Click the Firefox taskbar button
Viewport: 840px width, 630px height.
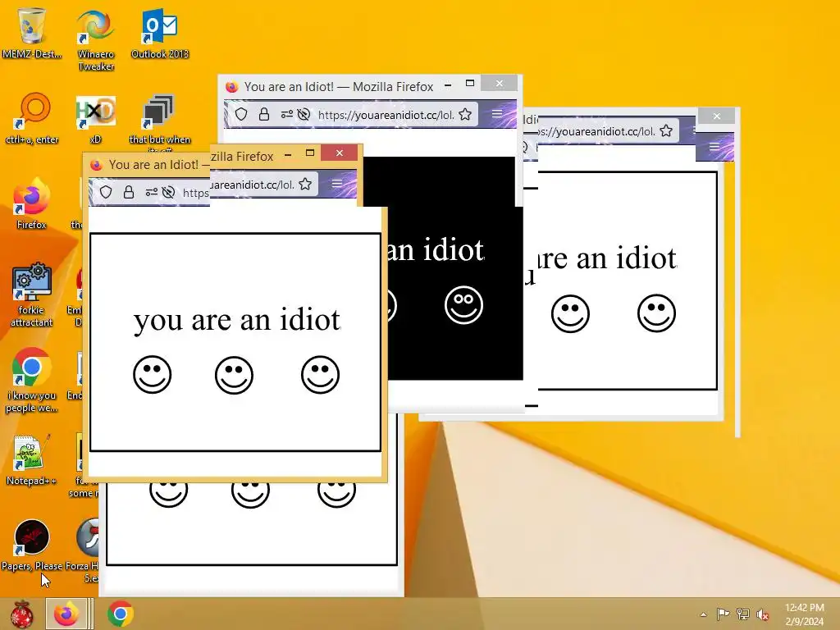pyautogui.click(x=66, y=614)
